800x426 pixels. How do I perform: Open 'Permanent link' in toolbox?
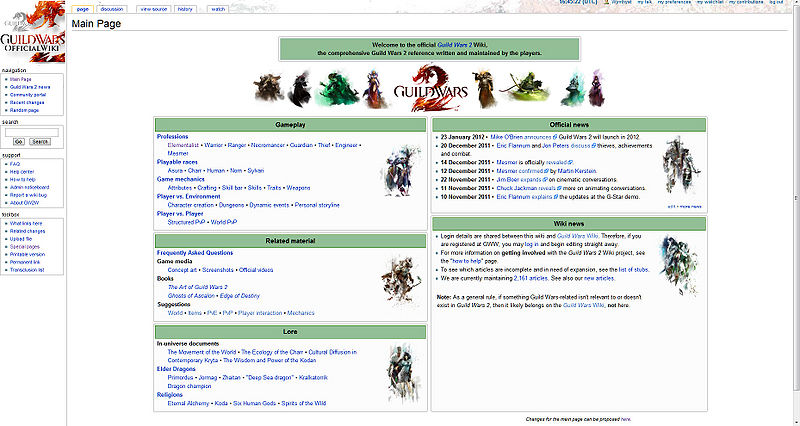coord(25,262)
